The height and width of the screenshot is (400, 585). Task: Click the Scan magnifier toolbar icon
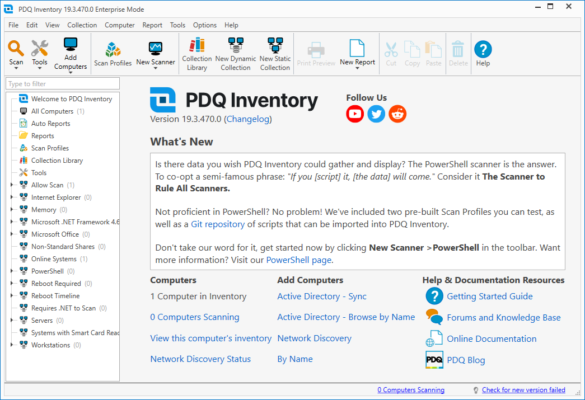[16, 49]
